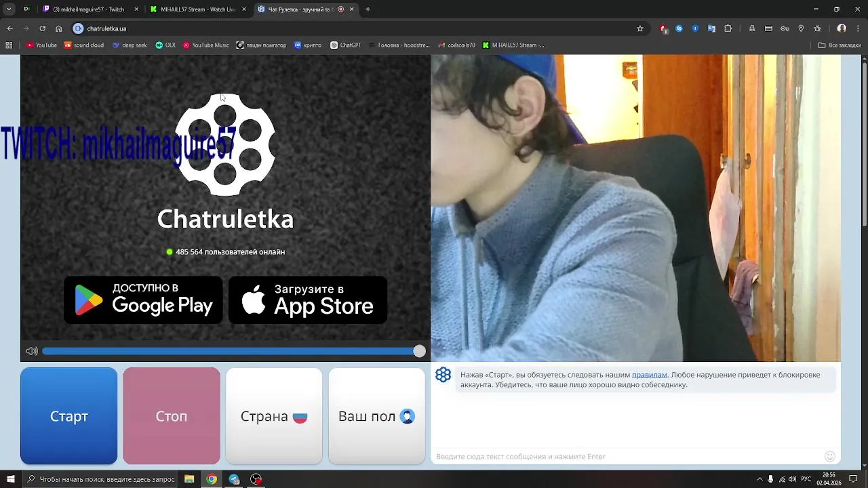The height and width of the screenshot is (488, 868).
Task: Click the Windows taskbar search box
Action: coord(100,479)
